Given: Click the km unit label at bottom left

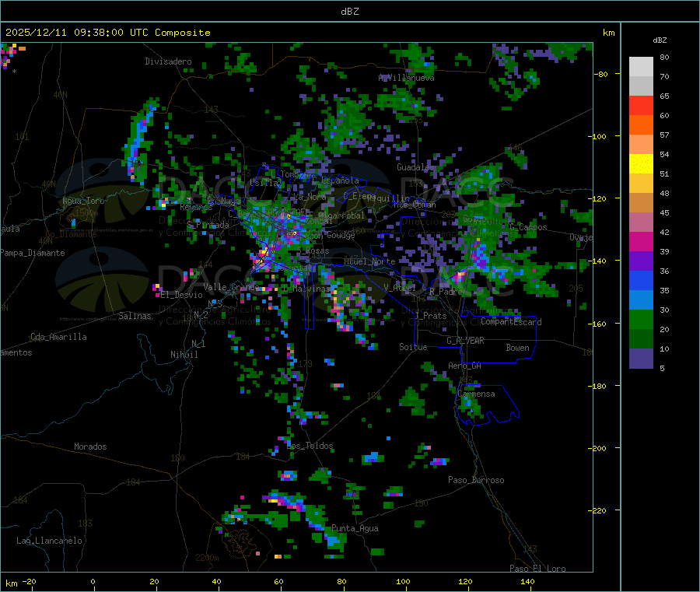Looking at the screenshot, I should 11,583.
